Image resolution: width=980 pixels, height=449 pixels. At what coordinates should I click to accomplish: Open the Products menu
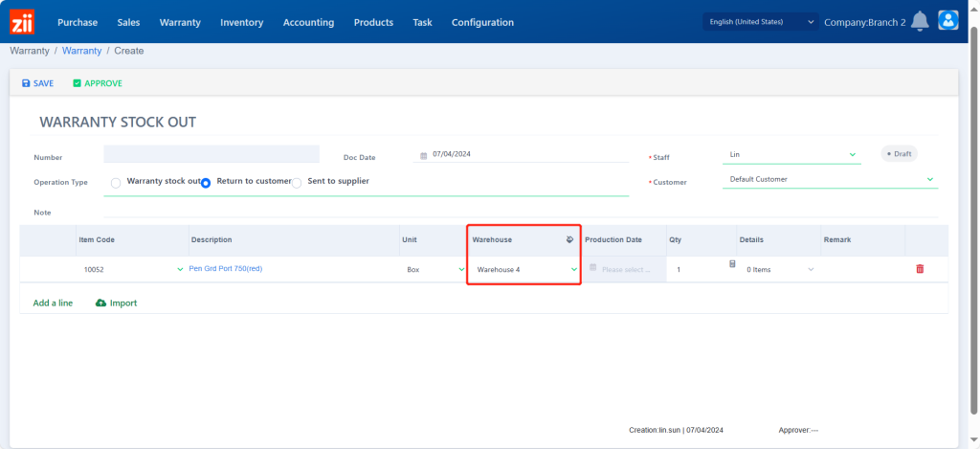374,23
